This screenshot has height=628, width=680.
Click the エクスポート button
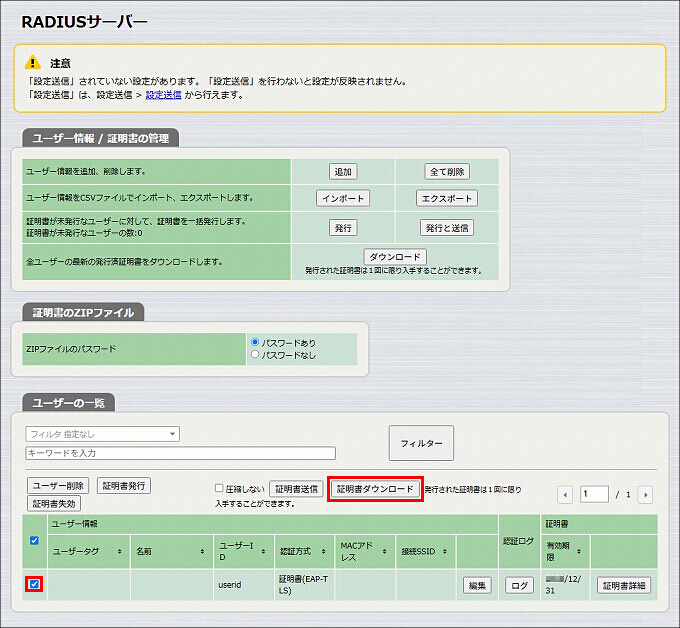447,198
